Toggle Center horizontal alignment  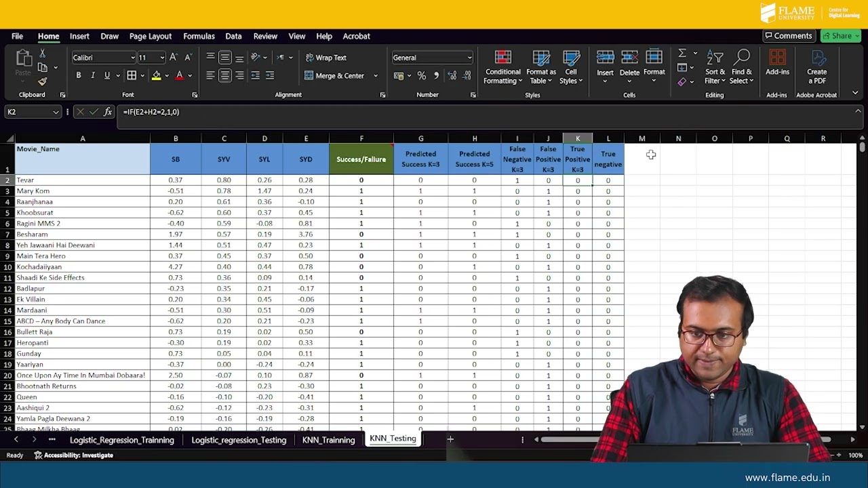[x=225, y=75]
